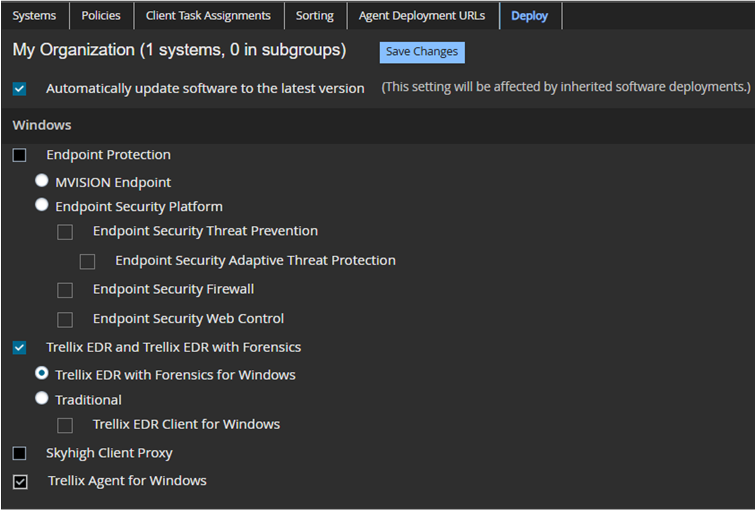Click the My Organization group title

tap(179, 50)
